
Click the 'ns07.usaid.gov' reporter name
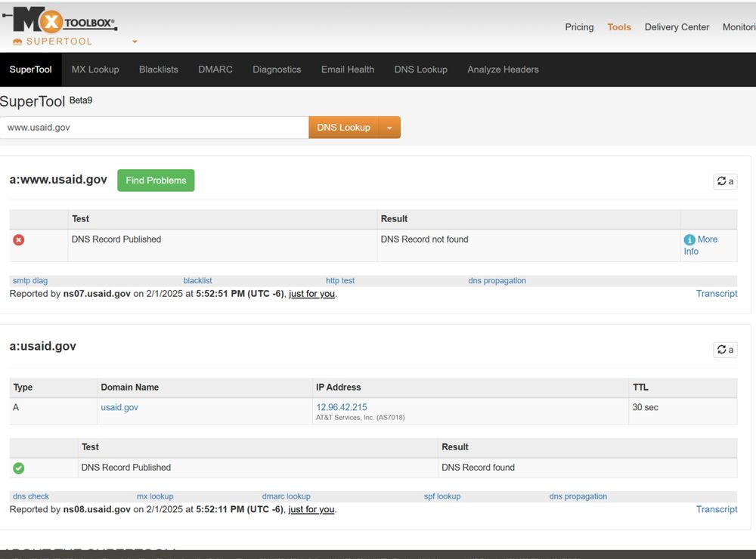click(97, 293)
